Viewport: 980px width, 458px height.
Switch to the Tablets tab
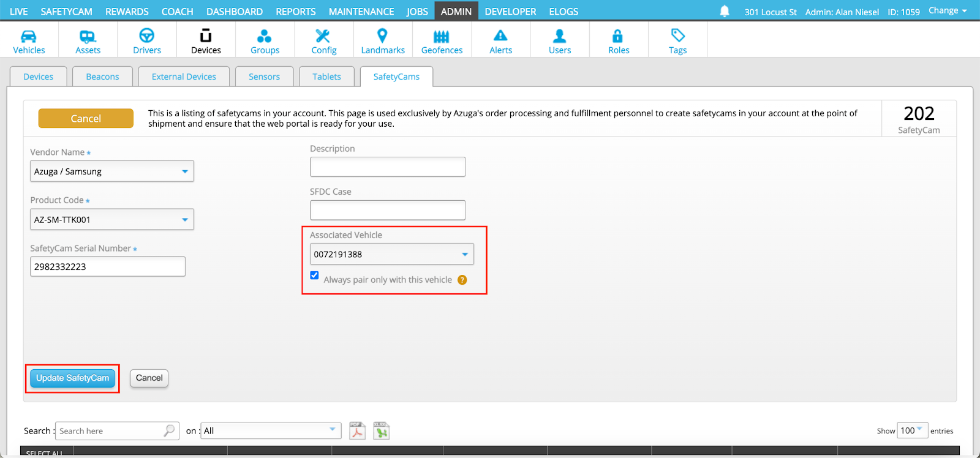(326, 77)
